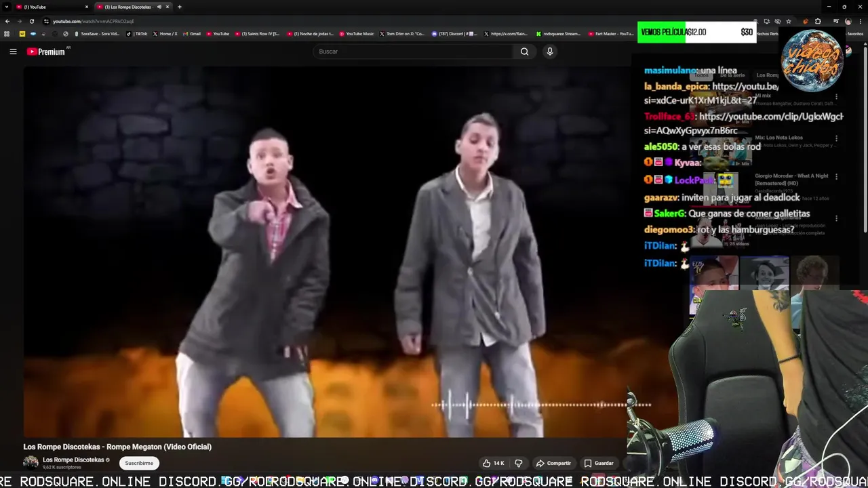
Task: Open the (787) Discord bookmark
Action: (x=455, y=33)
